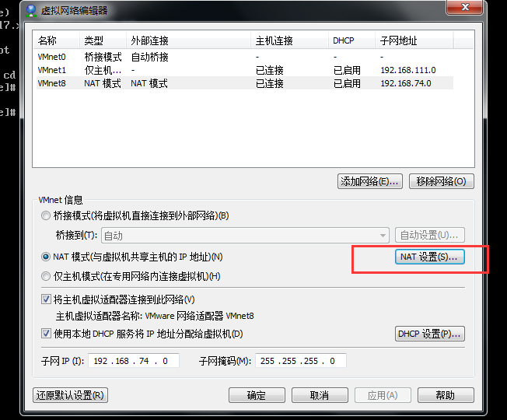
Task: Click the 主机虚拟适配器名称 VMware 网络适配器 VMnet8 text
Action: pos(155,316)
